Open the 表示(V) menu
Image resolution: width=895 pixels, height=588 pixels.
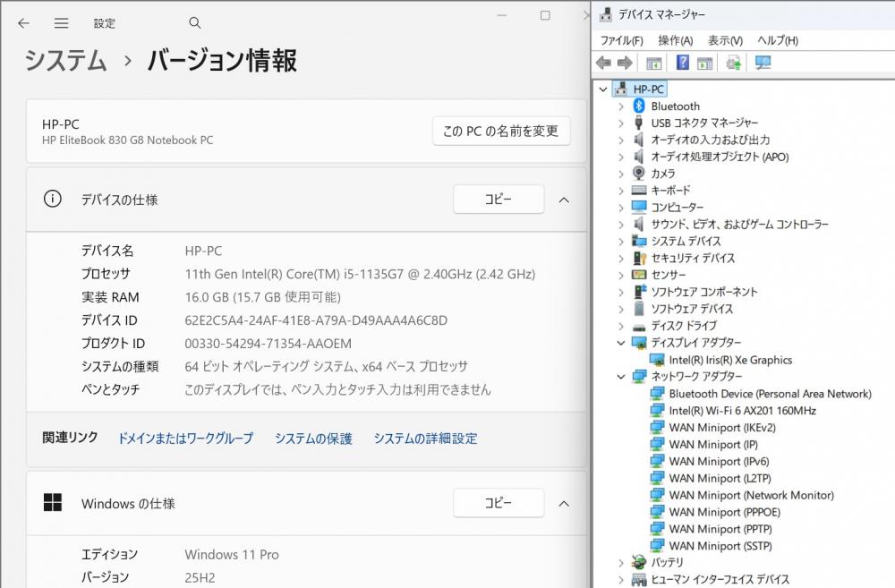tap(725, 40)
